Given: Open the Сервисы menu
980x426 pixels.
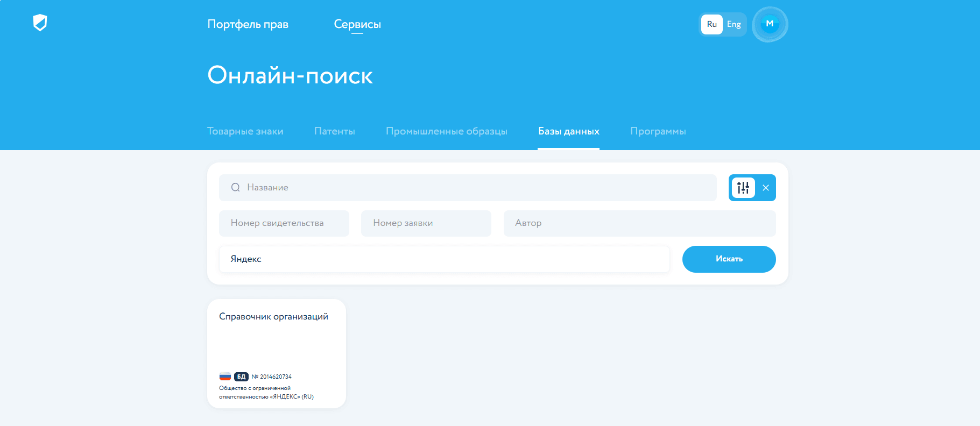Looking at the screenshot, I should 357,24.
